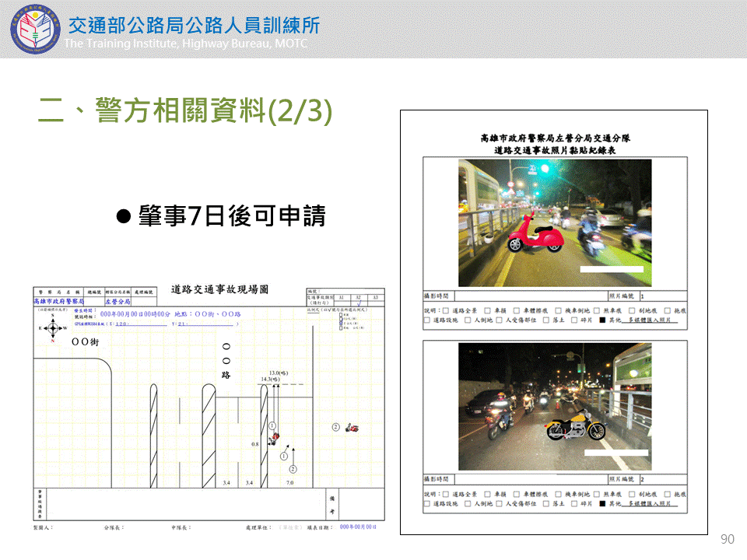Click the compass rose on the accident diagram
747x560 pixels.
tap(52, 327)
